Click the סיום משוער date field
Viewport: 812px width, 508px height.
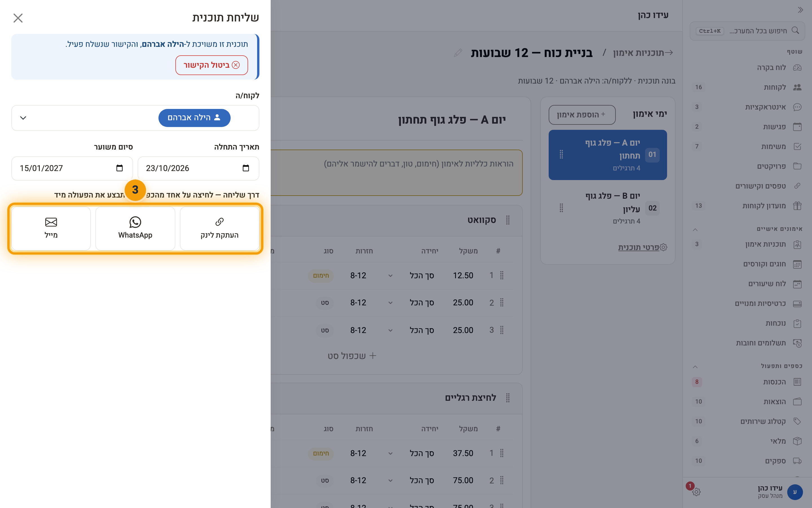point(72,168)
